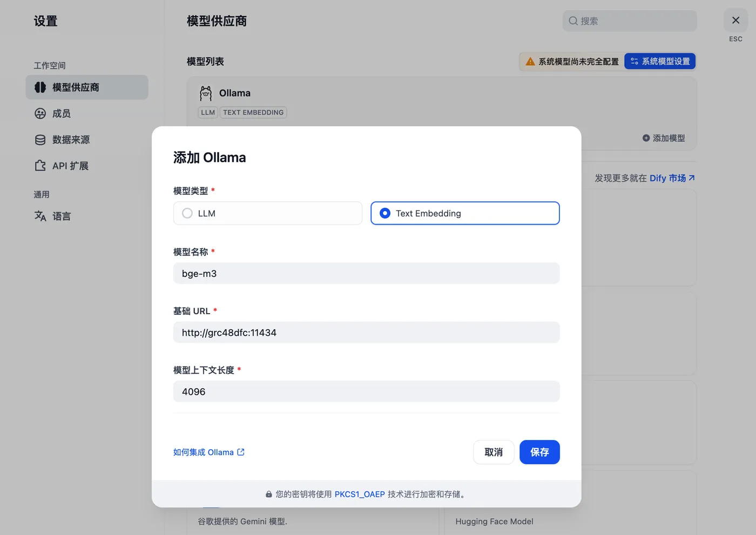The height and width of the screenshot is (535, 756).
Task: Select 模型供应商 in the sidebar
Action: click(87, 87)
